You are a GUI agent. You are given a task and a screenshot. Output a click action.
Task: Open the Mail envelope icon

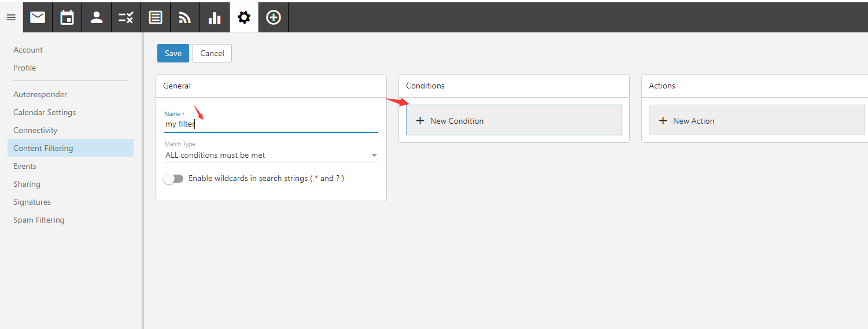point(38,17)
